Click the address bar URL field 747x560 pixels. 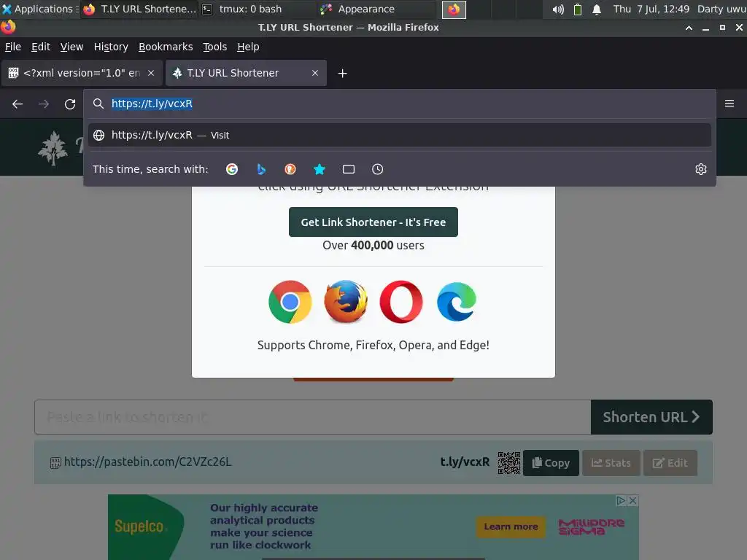click(399, 104)
